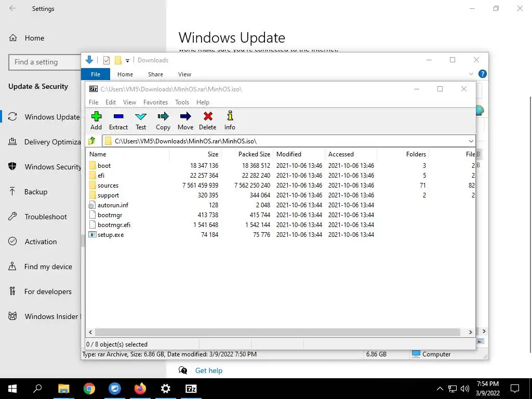Go up one folder level in 7-Zip
The width and height of the screenshot is (532, 399).
91,141
